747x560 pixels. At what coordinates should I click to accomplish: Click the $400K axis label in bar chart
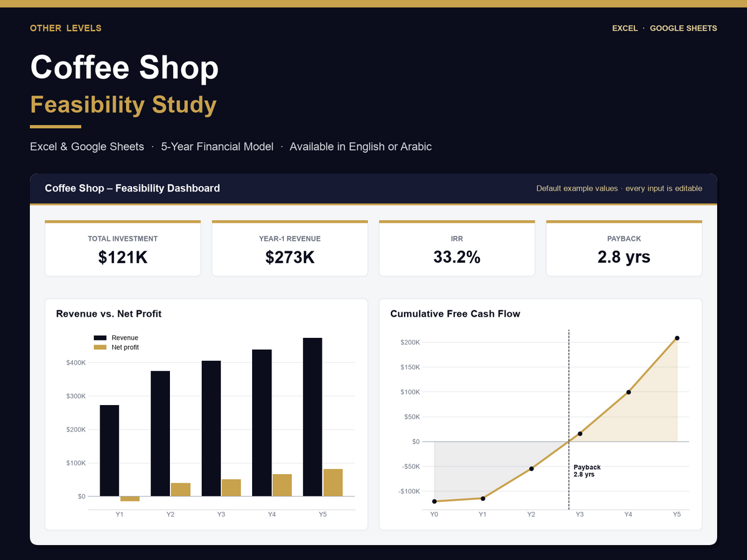click(75, 363)
